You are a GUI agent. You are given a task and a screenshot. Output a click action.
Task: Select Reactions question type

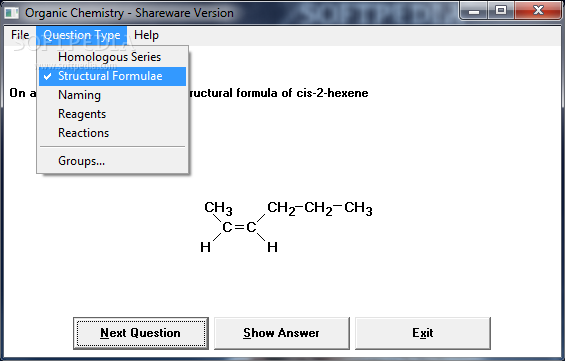pyautogui.click(x=112, y=133)
